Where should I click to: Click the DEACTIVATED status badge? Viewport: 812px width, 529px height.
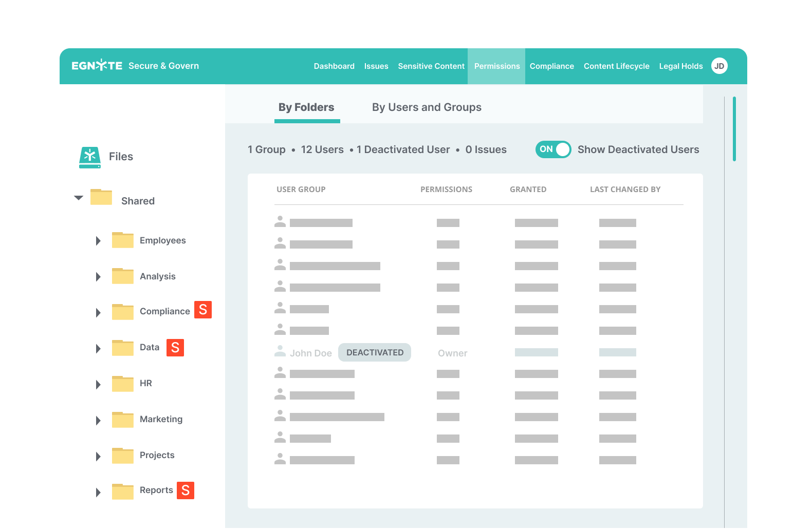(x=375, y=352)
